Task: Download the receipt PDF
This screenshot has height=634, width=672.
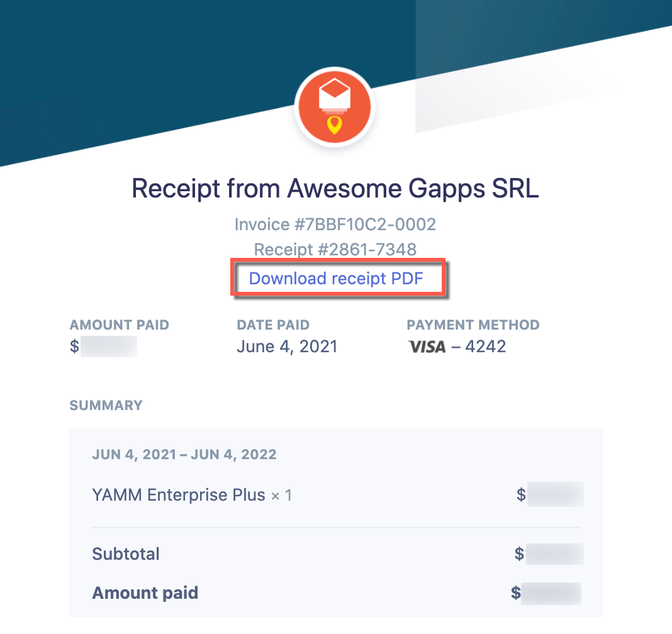Action: coord(336,279)
